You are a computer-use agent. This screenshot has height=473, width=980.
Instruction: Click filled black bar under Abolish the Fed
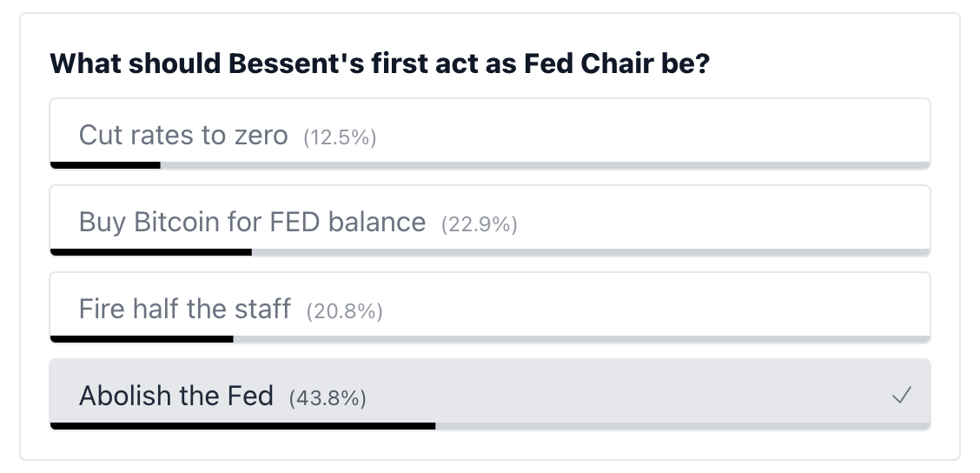coord(242,425)
